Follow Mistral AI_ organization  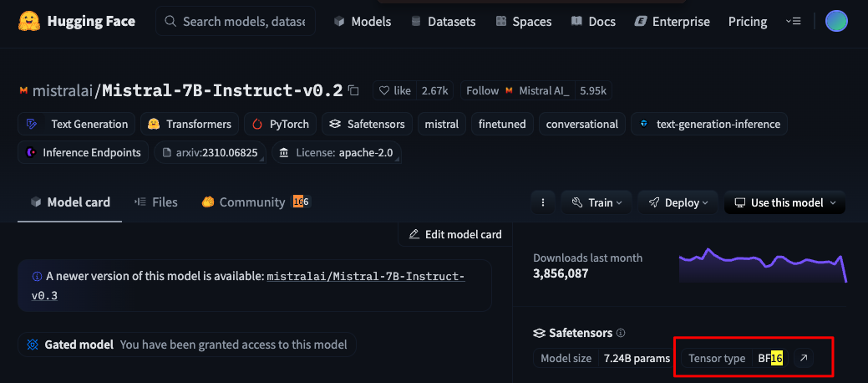(517, 91)
